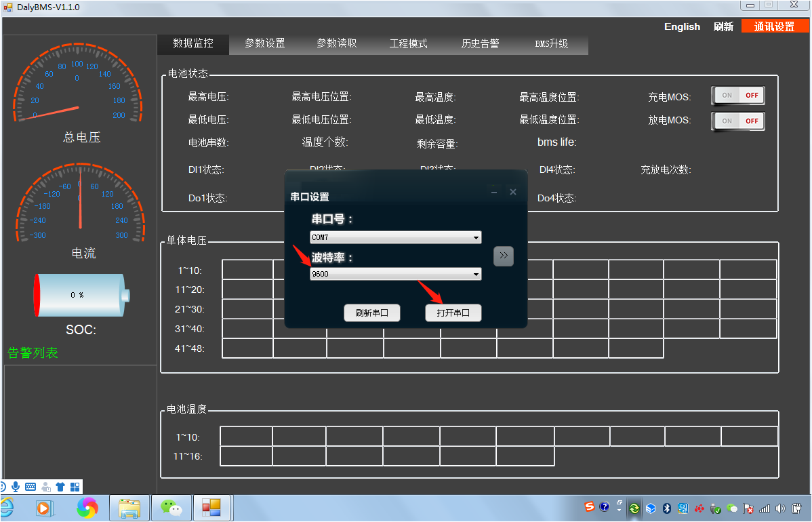Click the 电流 gauge dial
The image size is (812, 522).
tap(80, 203)
